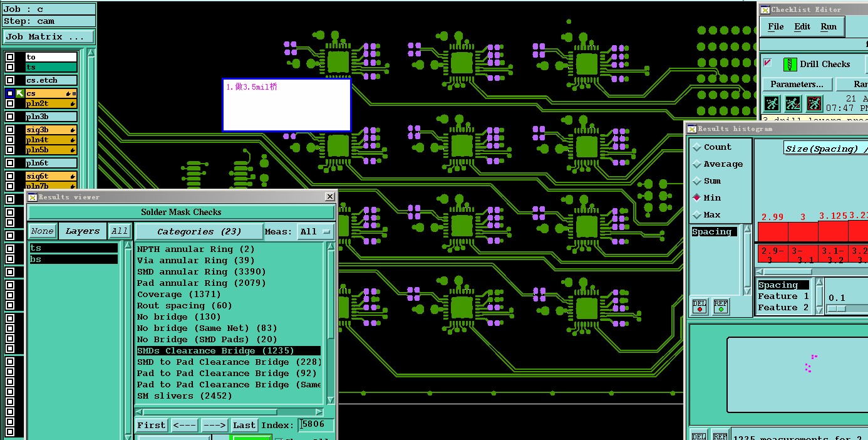Viewport: 868px width, 440px height.
Task: Click the histogram scroll-left arrow
Action: click(x=760, y=271)
